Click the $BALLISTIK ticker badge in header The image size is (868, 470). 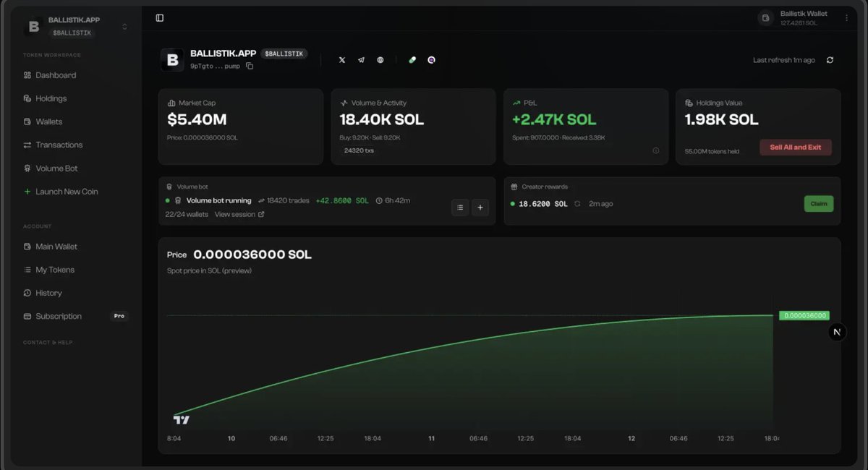[284, 54]
